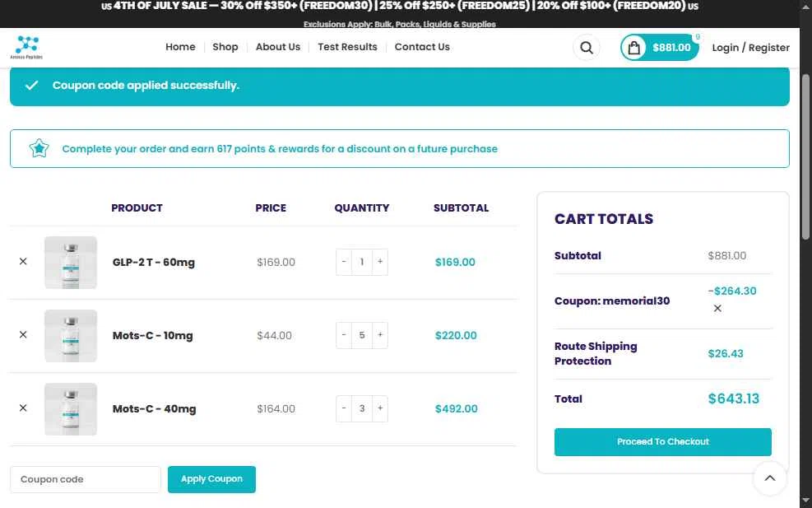This screenshot has width=812, height=508.
Task: Click the $169.00 subtotal in the GLP-2 T row
Action: coord(455,262)
